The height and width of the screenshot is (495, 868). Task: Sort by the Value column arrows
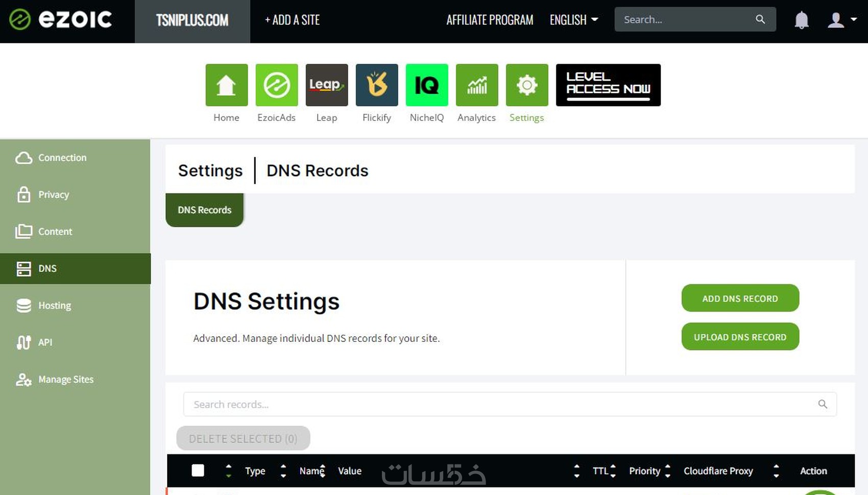tap(576, 471)
